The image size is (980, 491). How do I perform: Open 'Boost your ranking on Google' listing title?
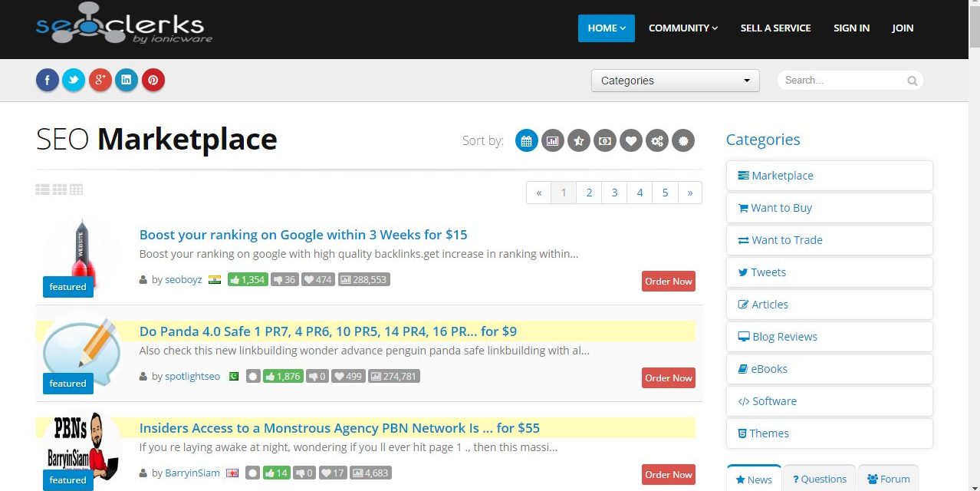[x=303, y=235]
